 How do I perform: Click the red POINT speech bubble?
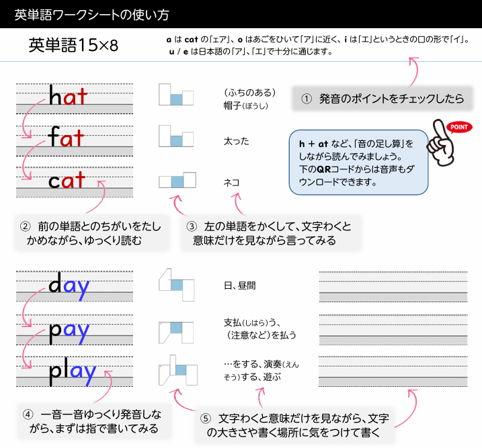point(459,127)
